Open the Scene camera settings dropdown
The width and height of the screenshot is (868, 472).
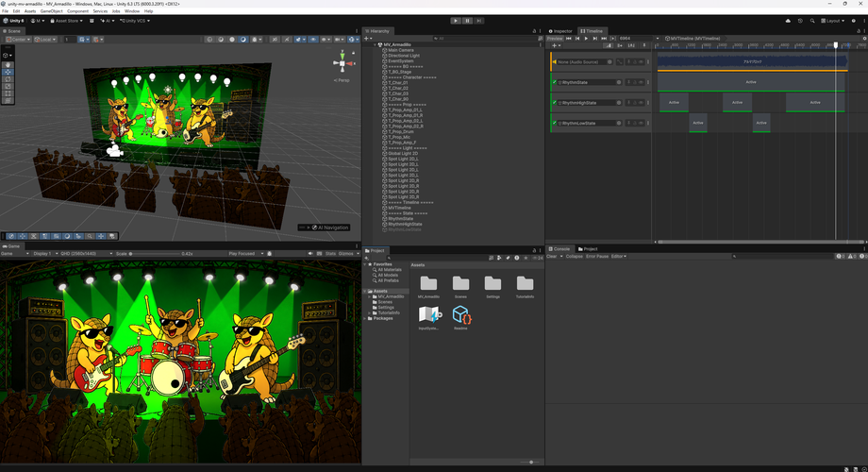(x=339, y=40)
